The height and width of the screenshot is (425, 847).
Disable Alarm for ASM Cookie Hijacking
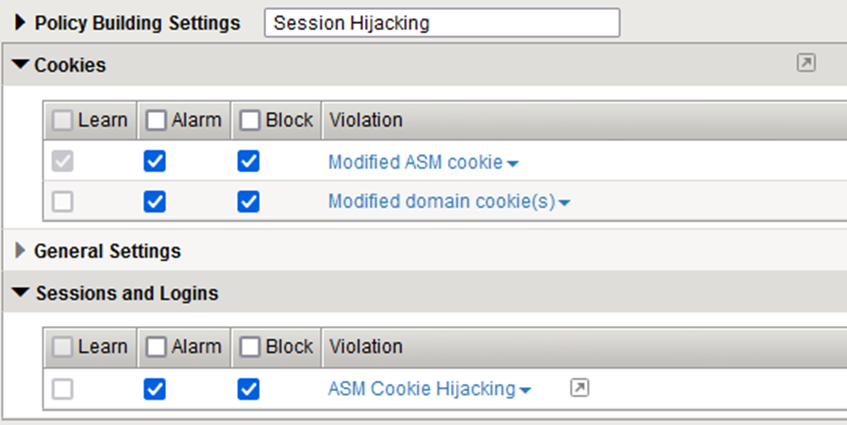tap(155, 389)
